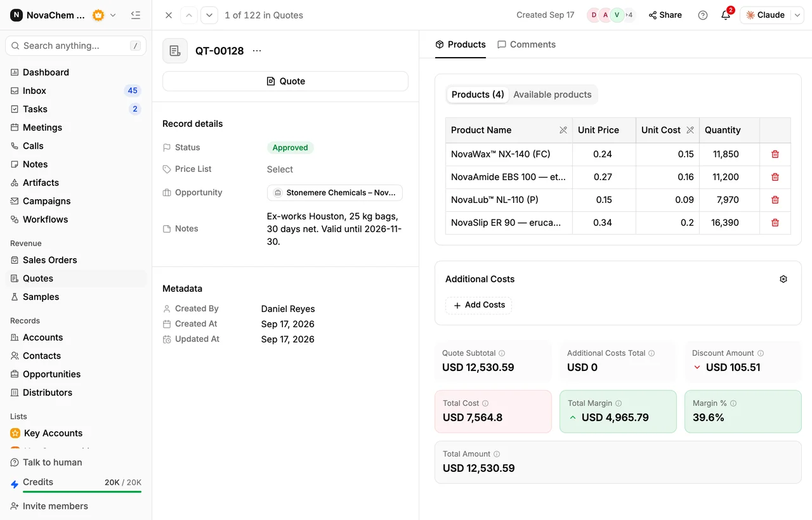Delete the NovaLub NL-110 (P) row

(x=775, y=200)
